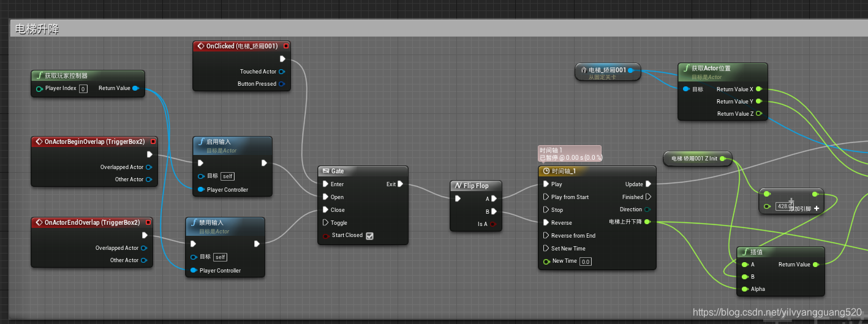Click the 电梯上升下降 float output pin
868x324 pixels.
[x=647, y=222]
